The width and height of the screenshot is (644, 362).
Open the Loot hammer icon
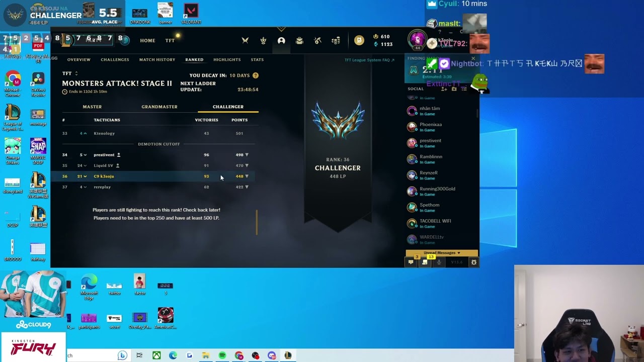point(317,41)
